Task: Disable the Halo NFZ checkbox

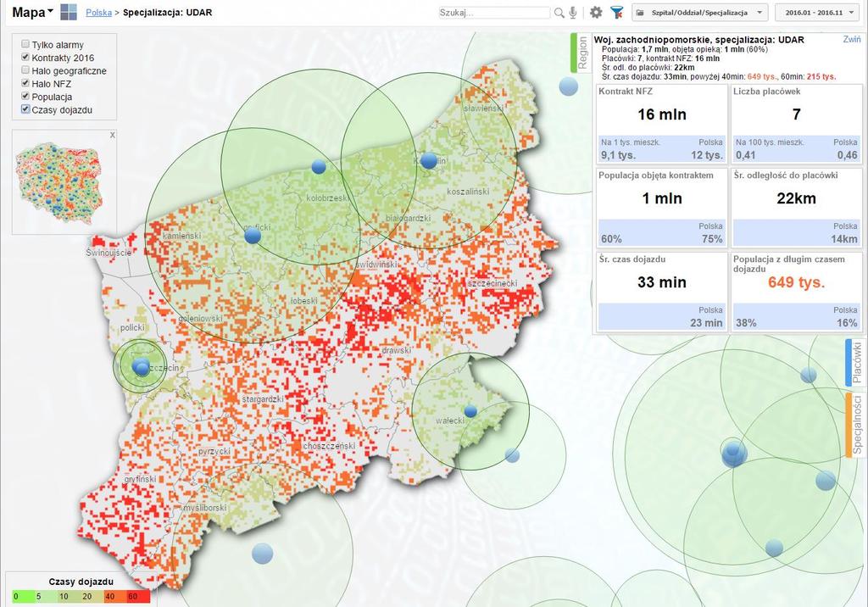Action: pyautogui.click(x=25, y=83)
